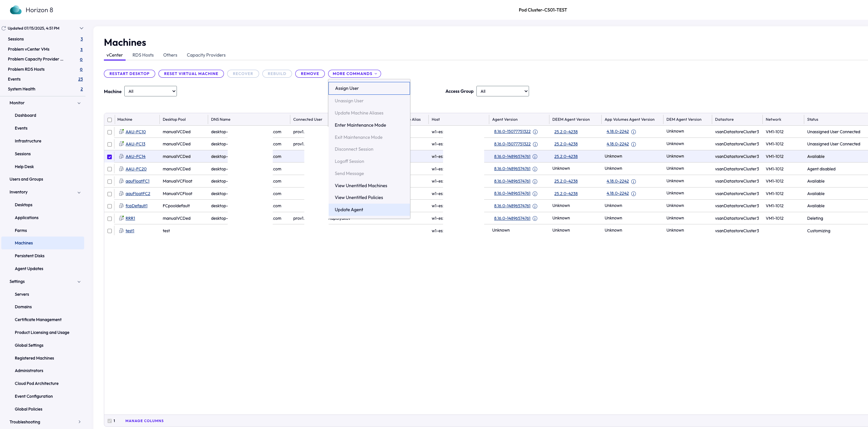868x429 pixels.
Task: Check the aauFloatFC2 row checkbox
Action: coord(109,194)
